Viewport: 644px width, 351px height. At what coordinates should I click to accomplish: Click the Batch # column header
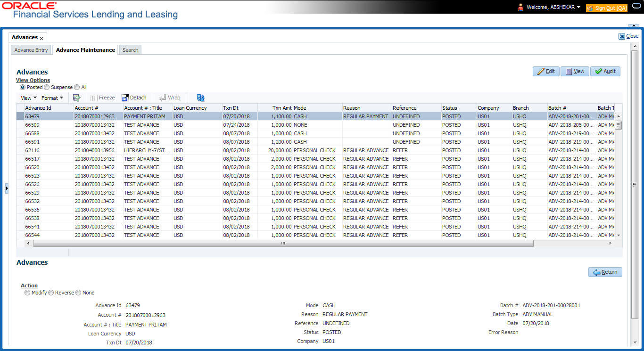pos(572,108)
